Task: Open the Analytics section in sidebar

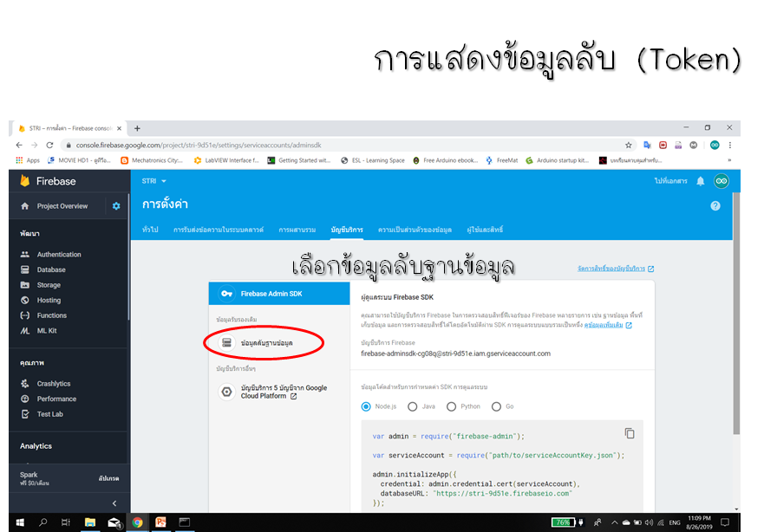Action: (36, 446)
